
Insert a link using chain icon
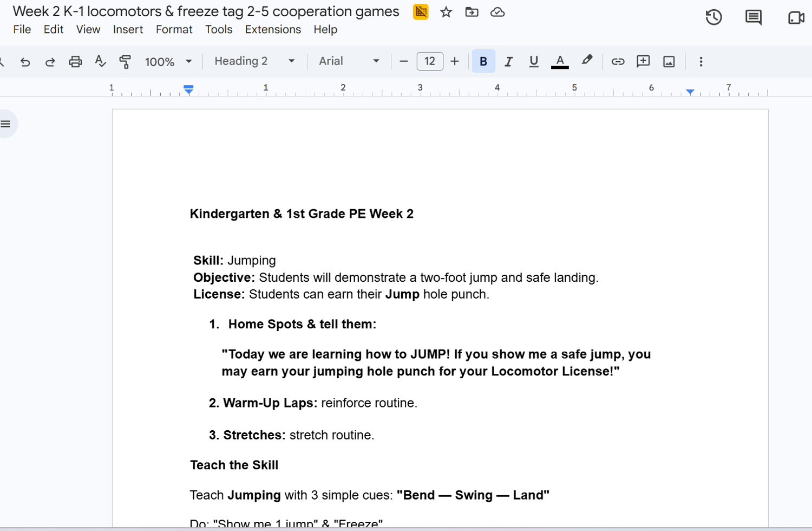point(618,62)
